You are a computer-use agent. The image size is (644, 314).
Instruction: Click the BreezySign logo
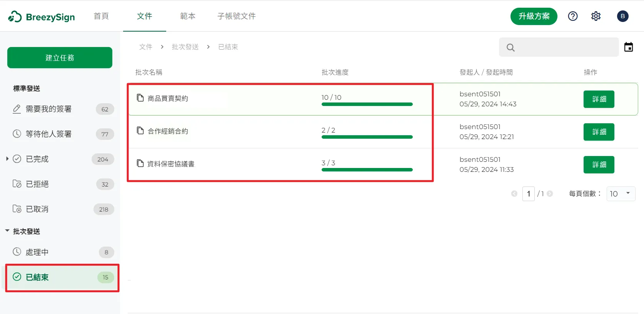tap(42, 17)
